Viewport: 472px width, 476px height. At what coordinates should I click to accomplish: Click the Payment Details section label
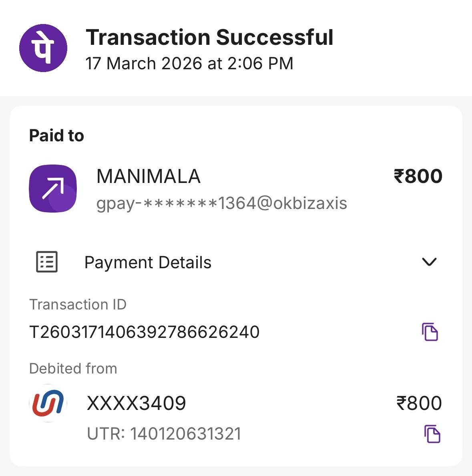[x=148, y=263]
